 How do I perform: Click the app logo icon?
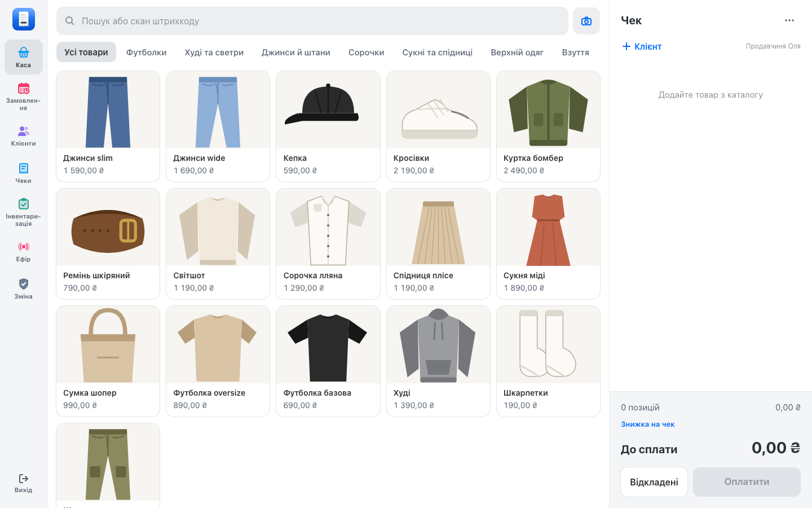coord(24,19)
